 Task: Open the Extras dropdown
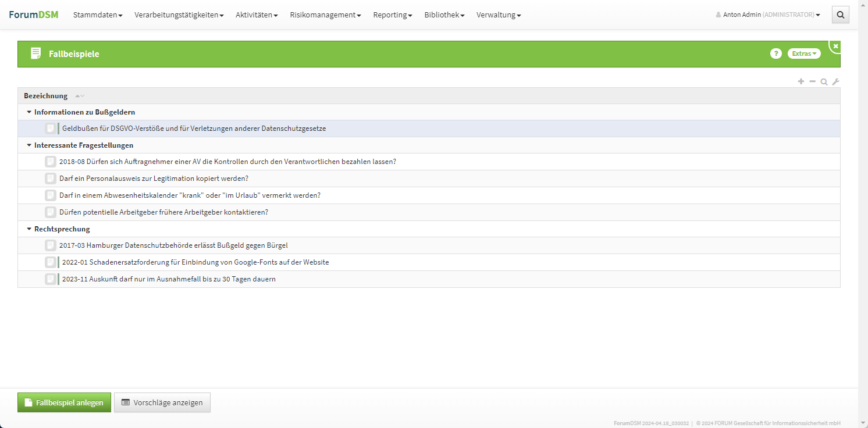click(804, 53)
